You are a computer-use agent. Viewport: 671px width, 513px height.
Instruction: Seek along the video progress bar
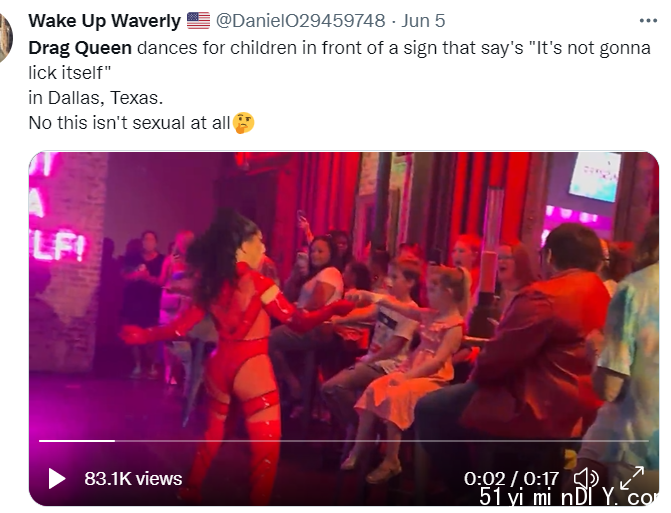[x=344, y=440]
